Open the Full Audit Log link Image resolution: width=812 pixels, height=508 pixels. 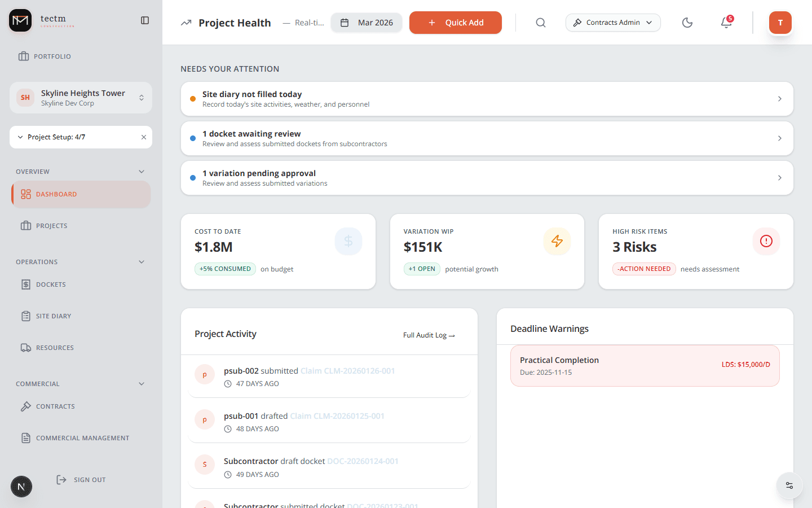pyautogui.click(x=429, y=335)
